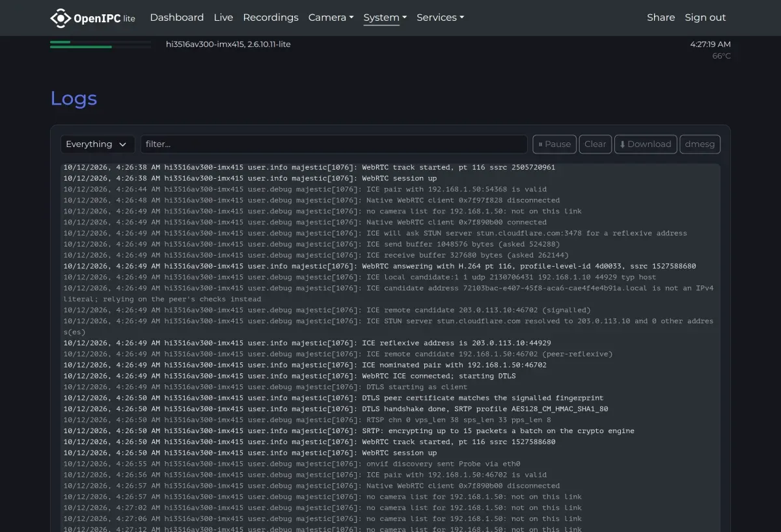Select log line 'WebRTC track started, pt 116 ssrc 1527588680'
Image resolution: width=781 pixels, height=532 pixels.
[309, 442]
